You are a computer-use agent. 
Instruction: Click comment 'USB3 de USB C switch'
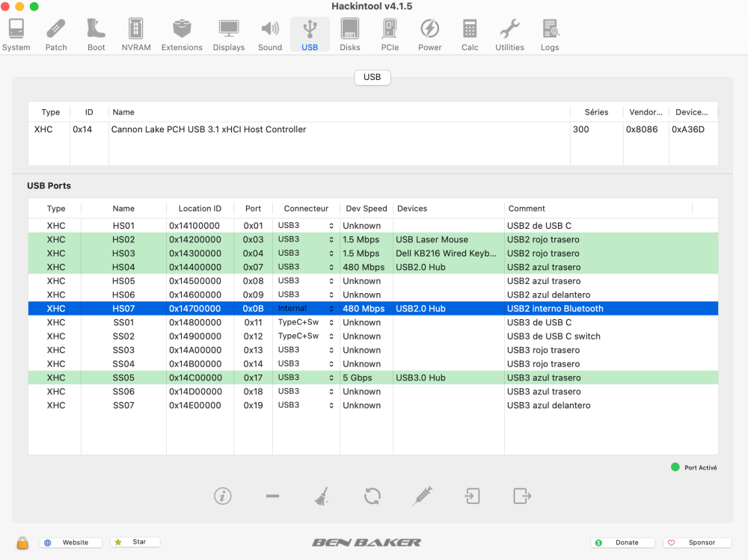554,336
